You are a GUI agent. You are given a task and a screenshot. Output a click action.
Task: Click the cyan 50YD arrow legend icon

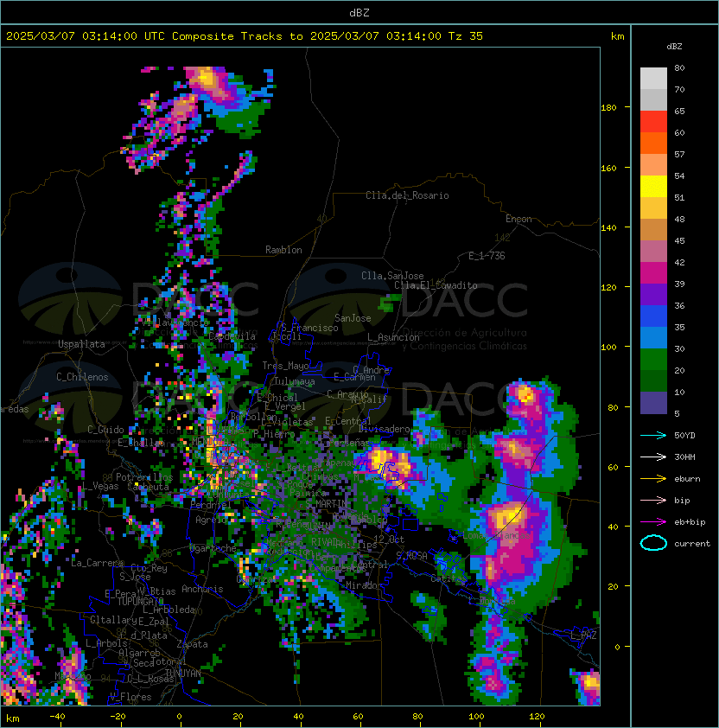pos(653,436)
